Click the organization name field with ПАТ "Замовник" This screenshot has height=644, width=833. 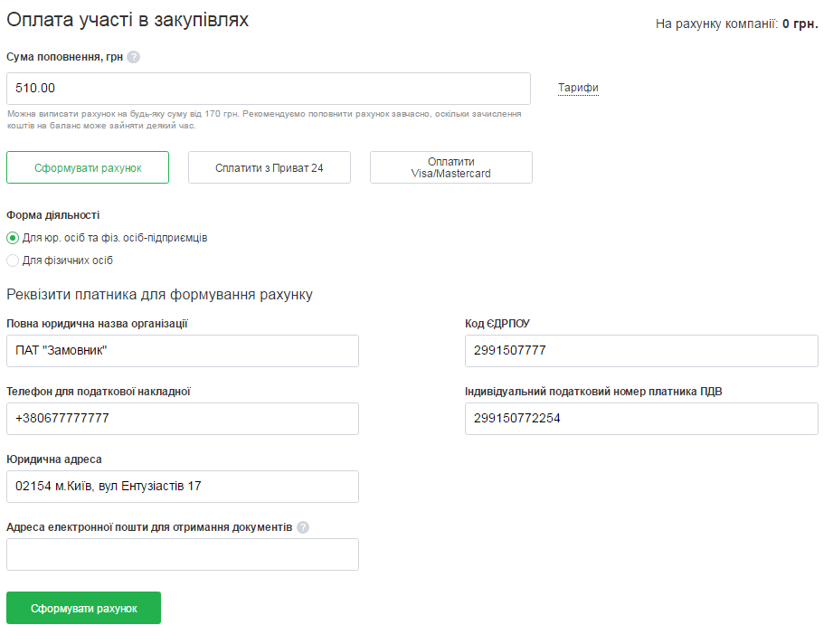[182, 351]
